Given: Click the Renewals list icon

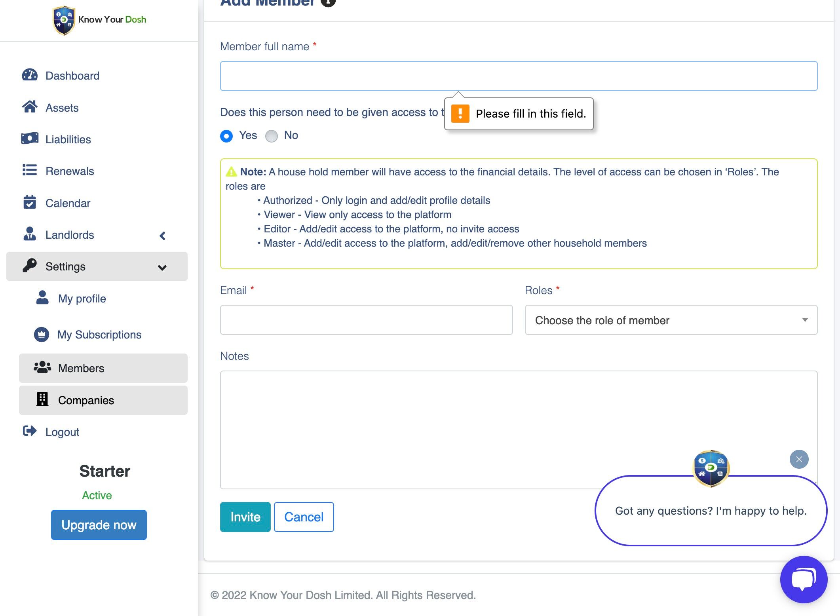Looking at the screenshot, I should (30, 170).
